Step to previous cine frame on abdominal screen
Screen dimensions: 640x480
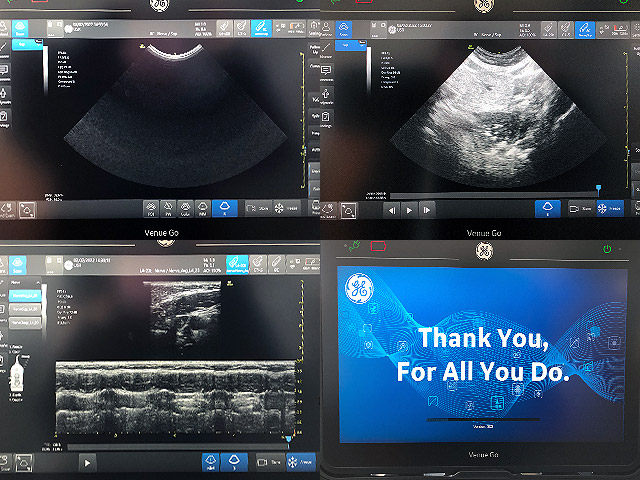[392, 210]
